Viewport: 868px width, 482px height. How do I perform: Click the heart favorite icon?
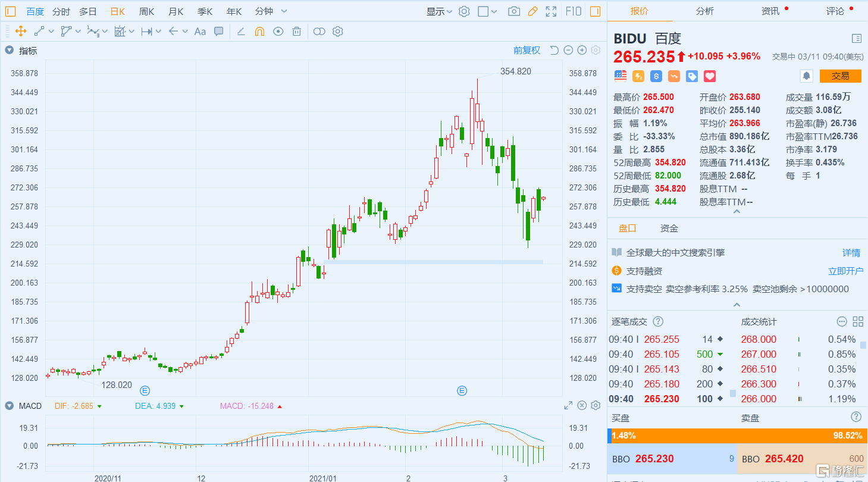pyautogui.click(x=710, y=76)
